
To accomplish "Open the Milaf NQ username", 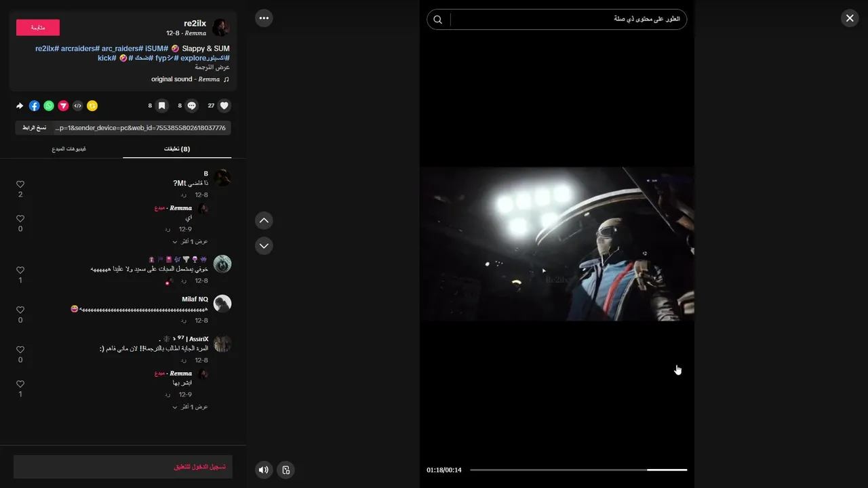I will tap(195, 299).
